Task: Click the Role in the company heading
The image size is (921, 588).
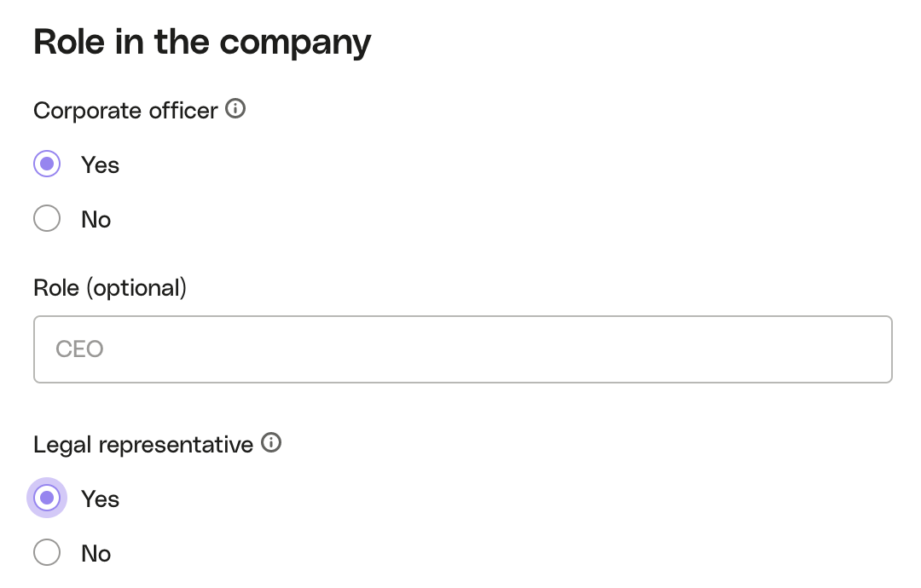Action: [x=202, y=43]
